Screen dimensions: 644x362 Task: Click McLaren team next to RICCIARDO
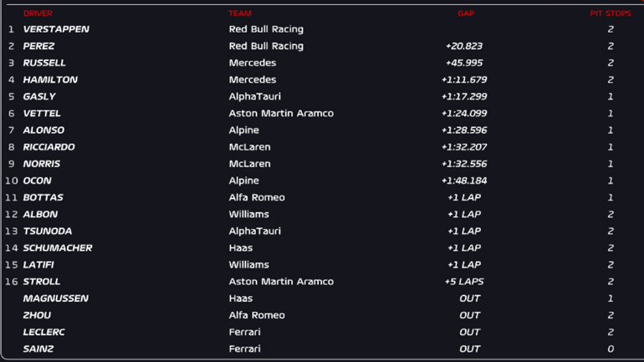point(249,147)
